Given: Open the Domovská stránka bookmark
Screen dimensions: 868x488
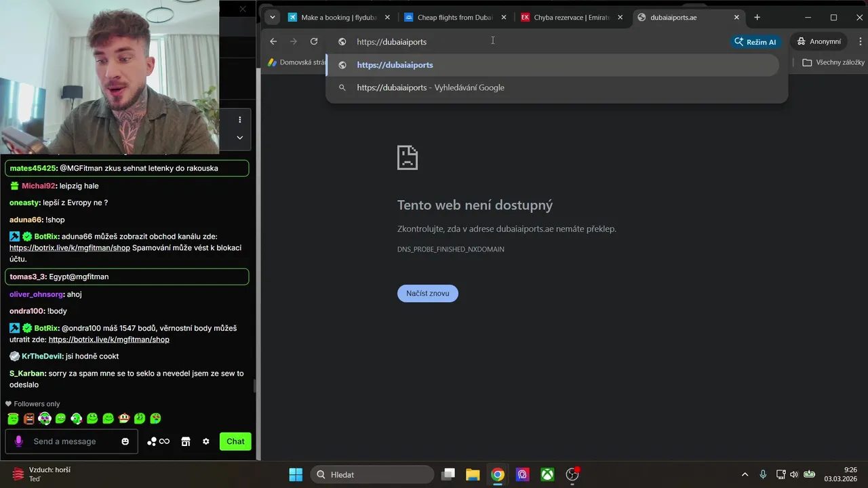Looking at the screenshot, I should coord(297,62).
